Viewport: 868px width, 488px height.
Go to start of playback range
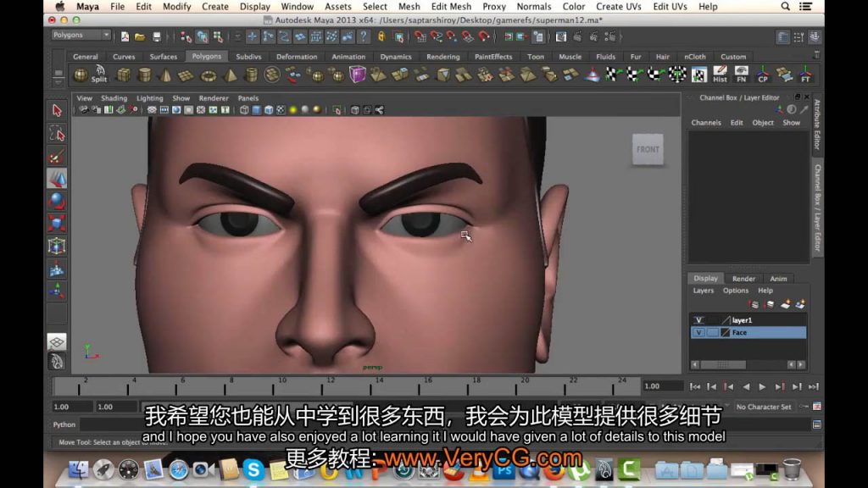[x=695, y=386]
